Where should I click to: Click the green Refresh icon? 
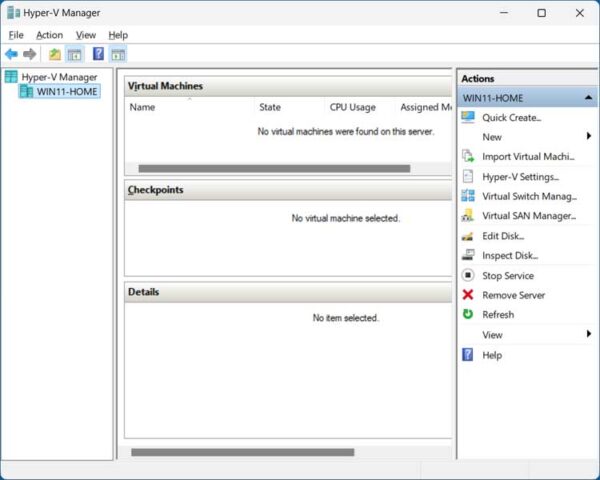(x=467, y=314)
